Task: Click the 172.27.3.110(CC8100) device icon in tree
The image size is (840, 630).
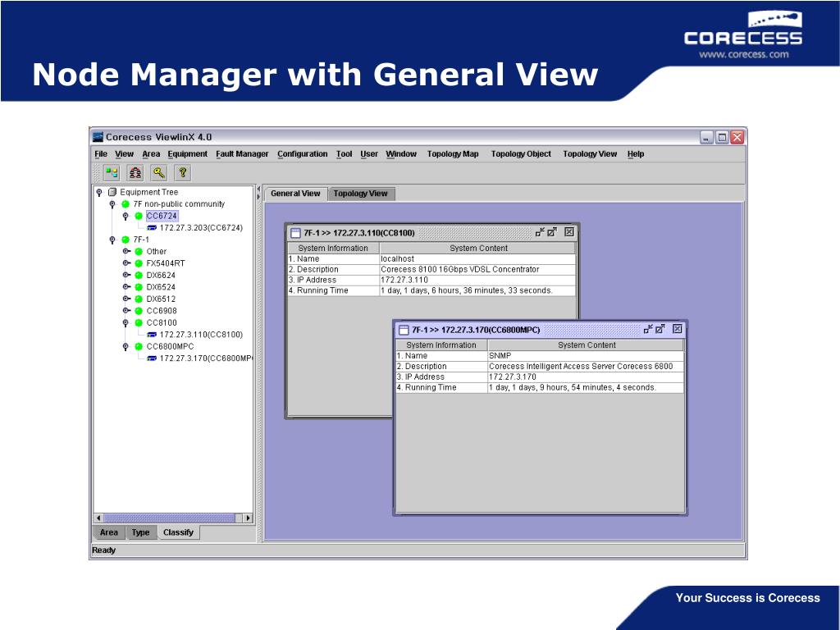Action: pyautogui.click(x=152, y=335)
